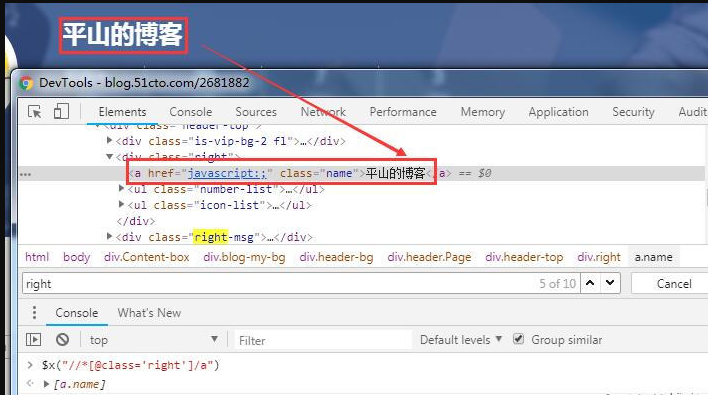Click the $x xpath console command line
This screenshot has height=395, width=708.
[130, 365]
